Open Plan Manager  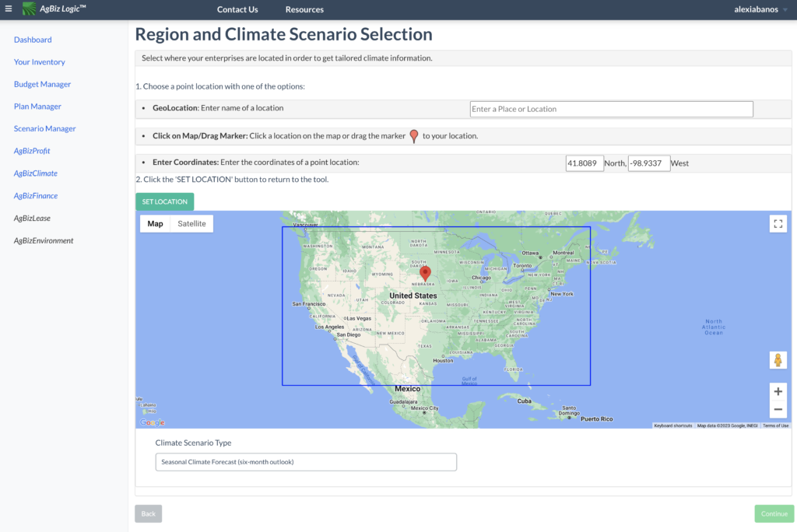point(37,107)
